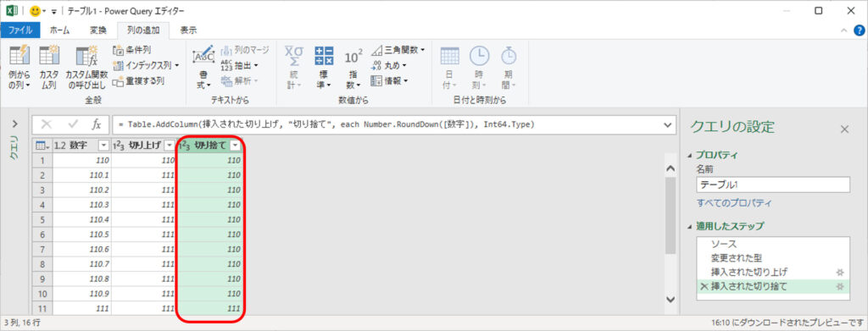
Task: Open the 切り捨て column filter dropdown
Action: 236,146
